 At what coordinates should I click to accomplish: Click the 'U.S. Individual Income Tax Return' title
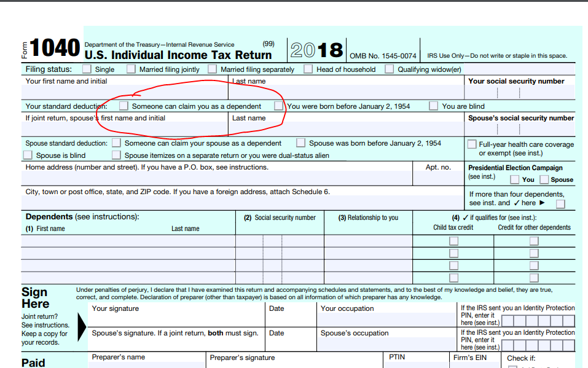178,55
